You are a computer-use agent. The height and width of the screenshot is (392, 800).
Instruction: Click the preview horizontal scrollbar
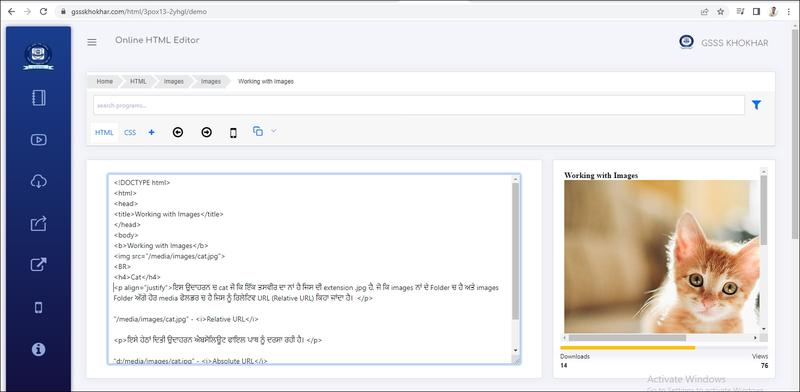[661, 338]
